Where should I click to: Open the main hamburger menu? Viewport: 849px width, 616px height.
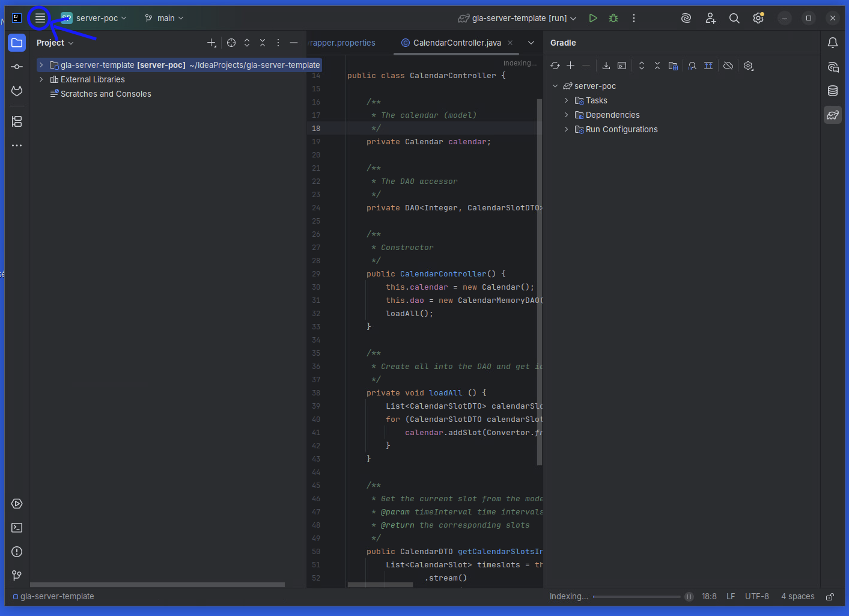click(x=40, y=18)
